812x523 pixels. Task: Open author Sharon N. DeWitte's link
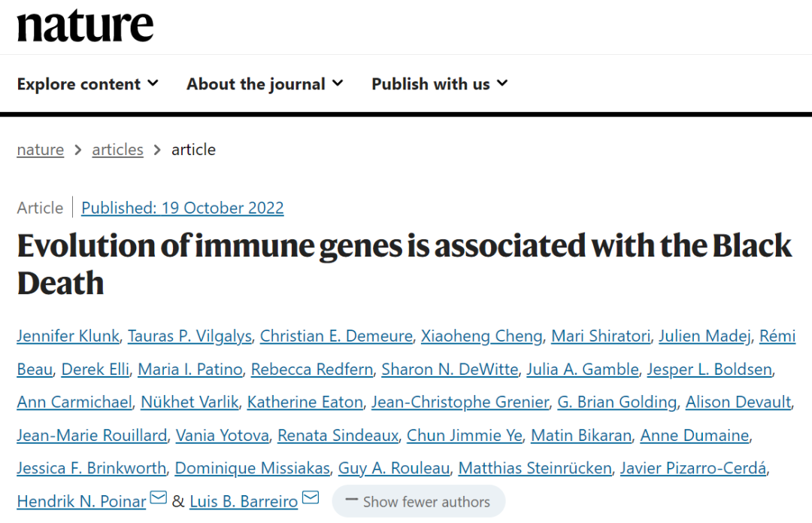point(450,369)
